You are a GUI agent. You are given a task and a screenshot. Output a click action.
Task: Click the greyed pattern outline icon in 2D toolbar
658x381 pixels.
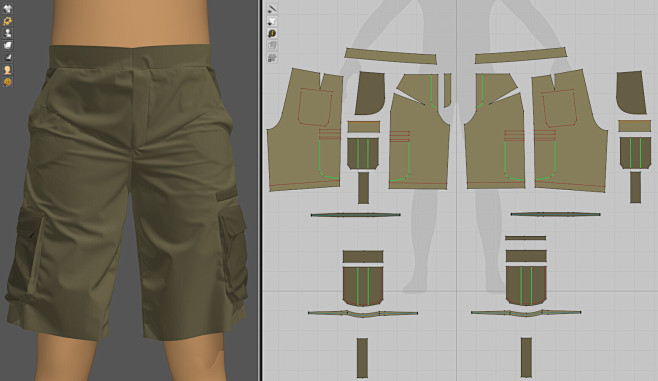[x=272, y=45]
